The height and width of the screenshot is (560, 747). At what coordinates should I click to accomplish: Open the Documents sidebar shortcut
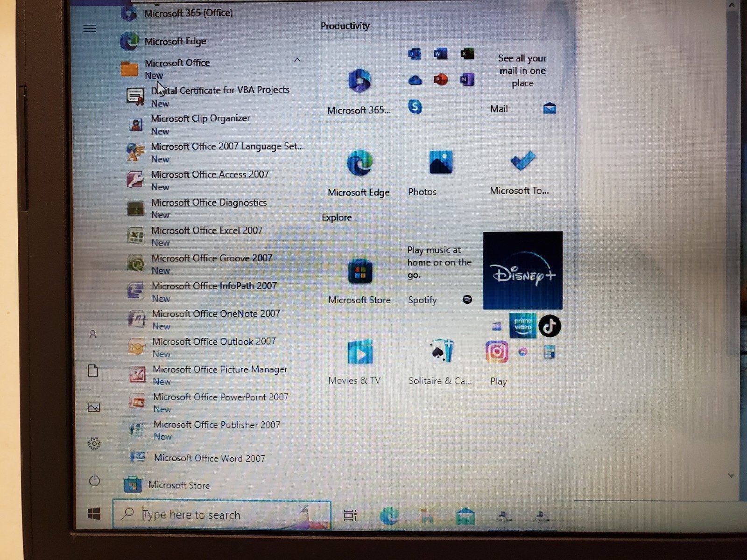tap(93, 371)
